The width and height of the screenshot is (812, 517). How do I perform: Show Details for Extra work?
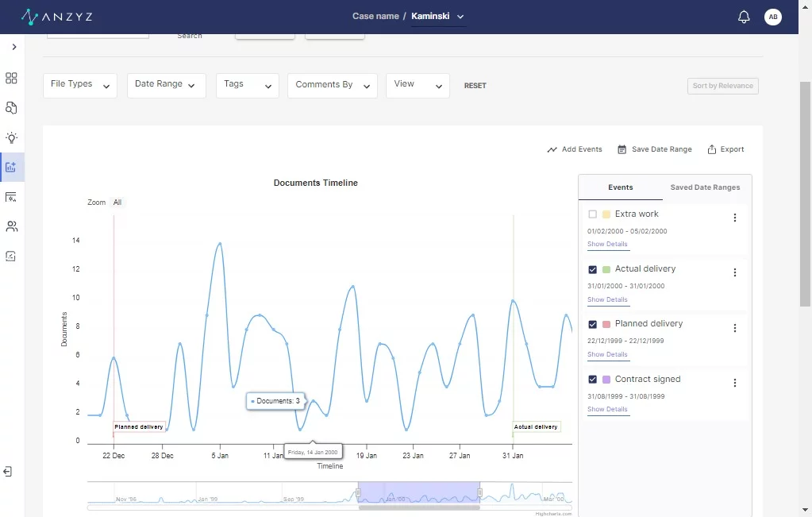(607, 244)
